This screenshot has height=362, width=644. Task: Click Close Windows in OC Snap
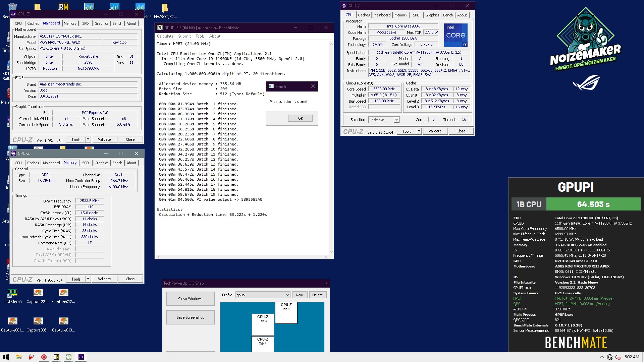click(190, 299)
